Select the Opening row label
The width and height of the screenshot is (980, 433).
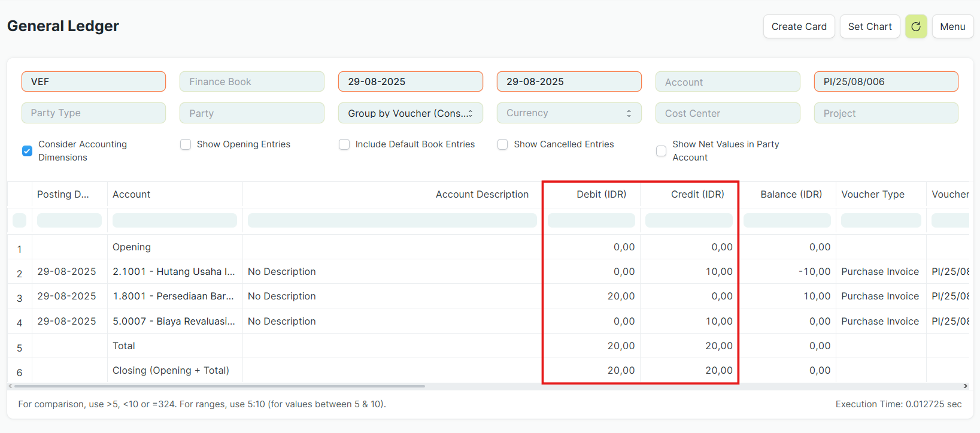[131, 247]
